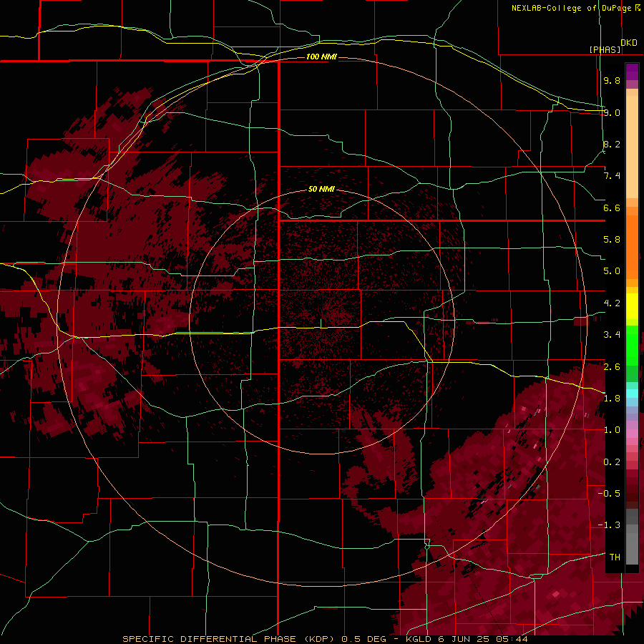Click the 7.4 value on color scale

coord(612,176)
